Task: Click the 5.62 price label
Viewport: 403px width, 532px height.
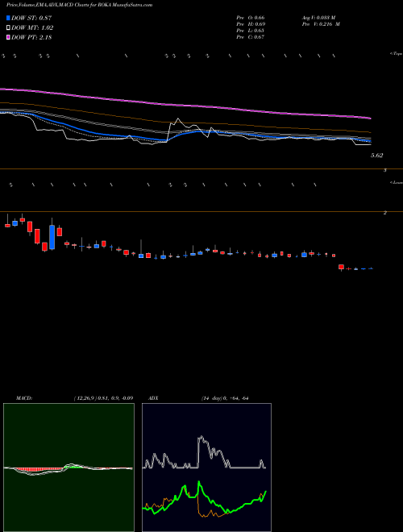Action: coord(377,156)
